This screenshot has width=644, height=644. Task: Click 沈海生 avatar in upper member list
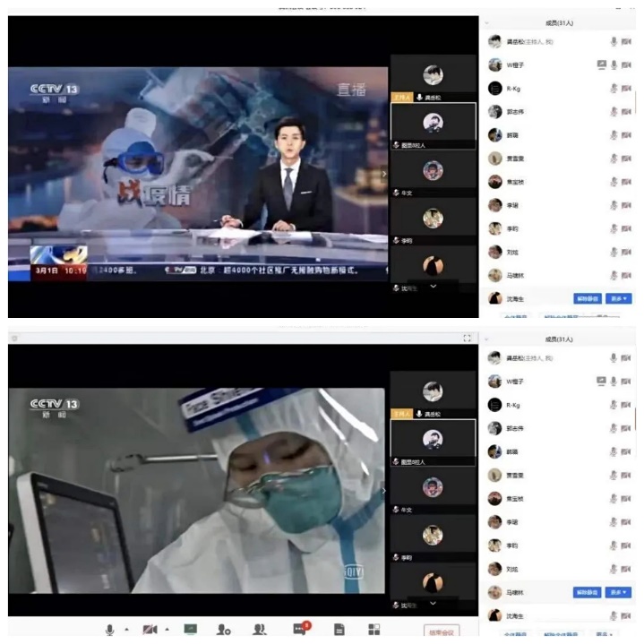[495, 298]
